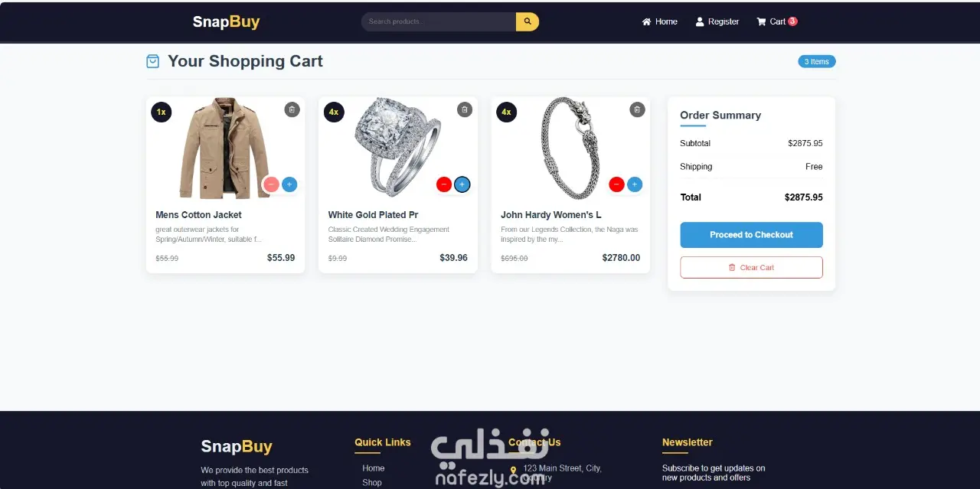Add one more John Hardy bracelet
This screenshot has width=980, height=489.
635,184
